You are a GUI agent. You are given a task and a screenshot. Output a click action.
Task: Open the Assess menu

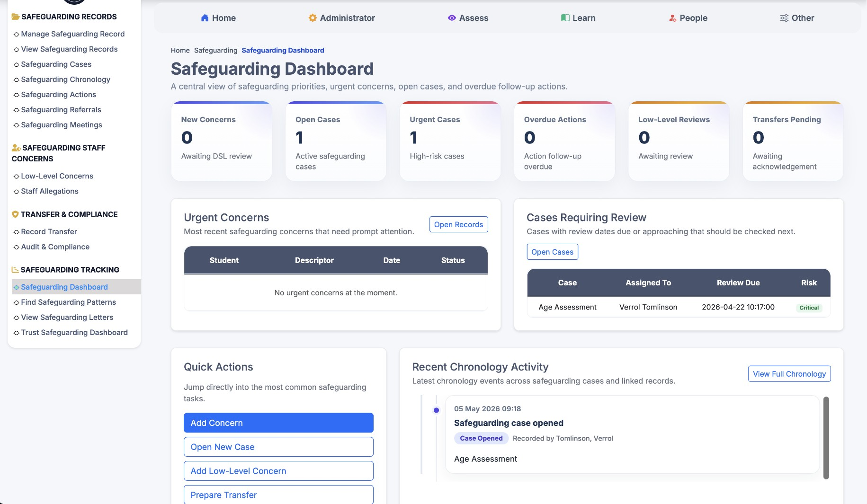click(x=468, y=18)
